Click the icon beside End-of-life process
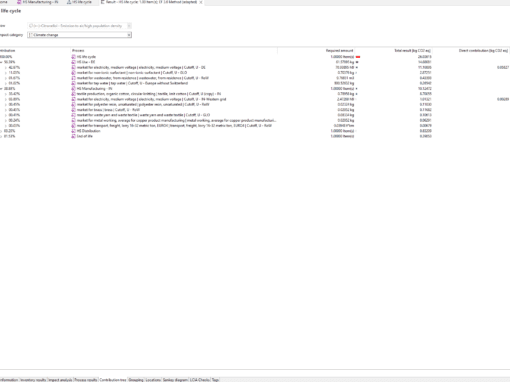 pyautogui.click(x=73, y=136)
